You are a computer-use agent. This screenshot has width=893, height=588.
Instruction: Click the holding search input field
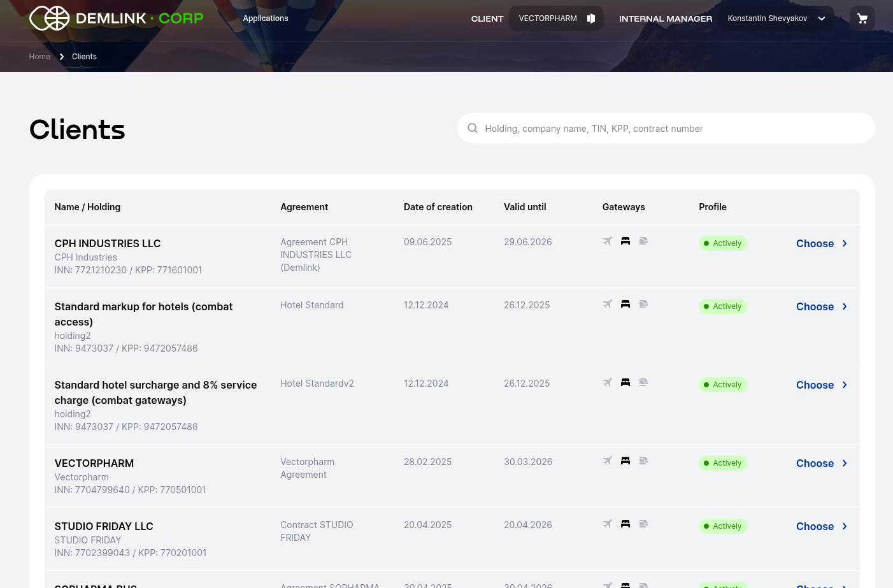[x=666, y=128]
